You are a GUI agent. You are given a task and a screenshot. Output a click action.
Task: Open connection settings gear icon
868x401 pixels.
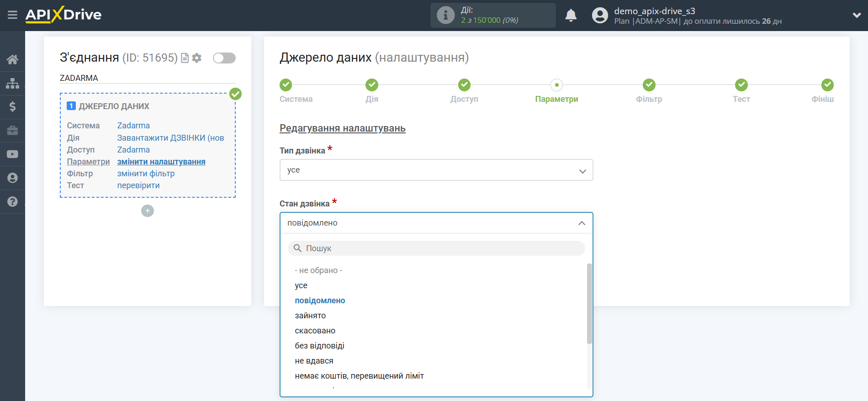click(x=197, y=58)
